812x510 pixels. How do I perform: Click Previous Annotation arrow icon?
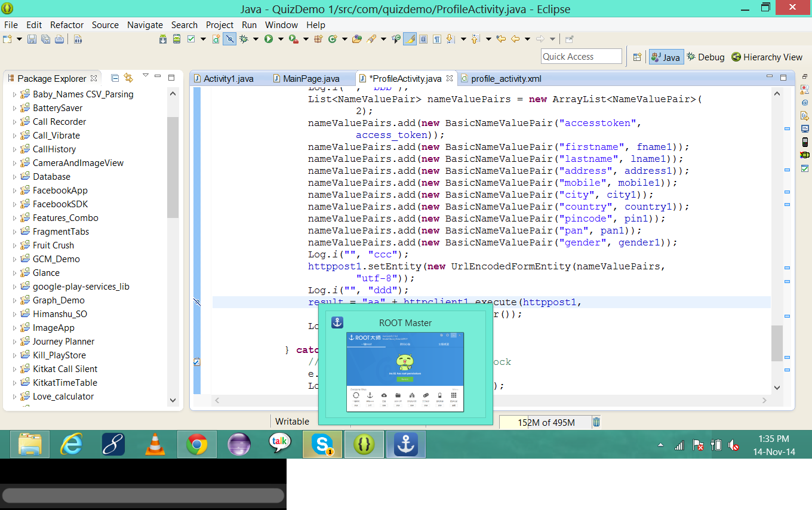click(476, 39)
